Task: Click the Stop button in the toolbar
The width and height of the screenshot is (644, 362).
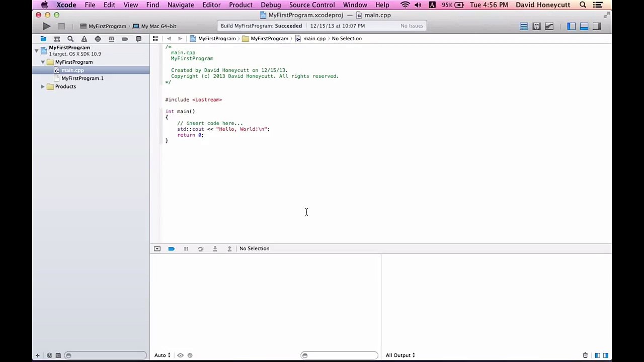Action: pyautogui.click(x=61, y=26)
